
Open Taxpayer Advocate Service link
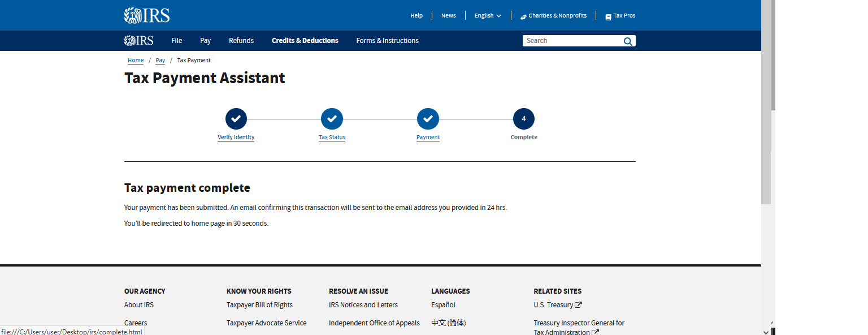tap(267, 323)
